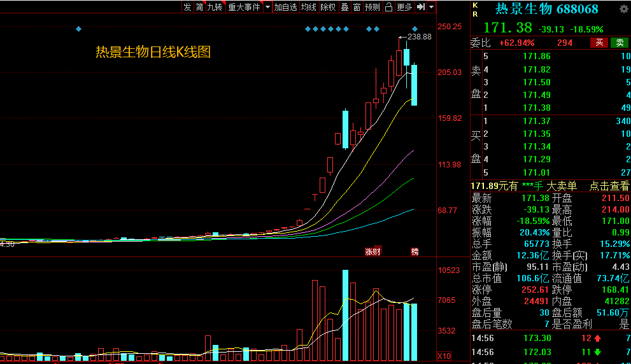The height and width of the screenshot is (364, 631).
Task: Select buy level 4 price 171.29
Action: point(536,159)
